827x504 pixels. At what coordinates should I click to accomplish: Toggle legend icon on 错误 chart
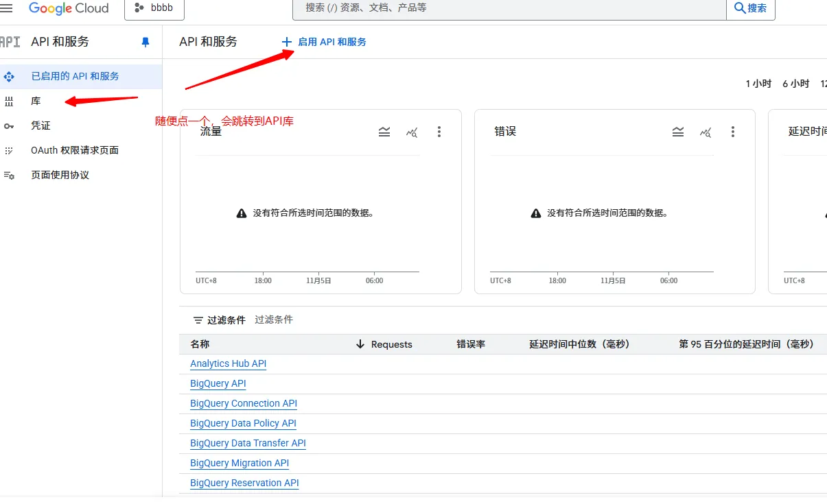[x=678, y=132]
